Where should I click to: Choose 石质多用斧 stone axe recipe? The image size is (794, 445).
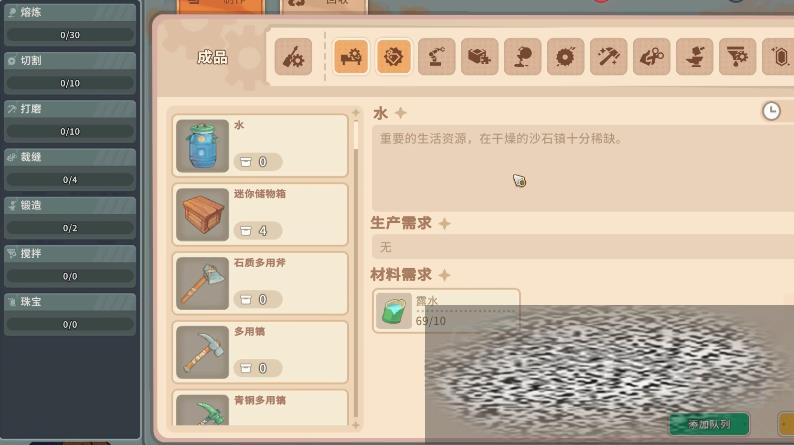(x=260, y=284)
